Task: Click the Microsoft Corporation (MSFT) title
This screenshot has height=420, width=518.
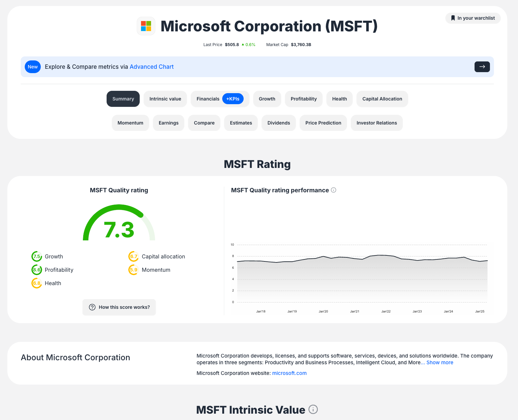Action: [x=269, y=26]
